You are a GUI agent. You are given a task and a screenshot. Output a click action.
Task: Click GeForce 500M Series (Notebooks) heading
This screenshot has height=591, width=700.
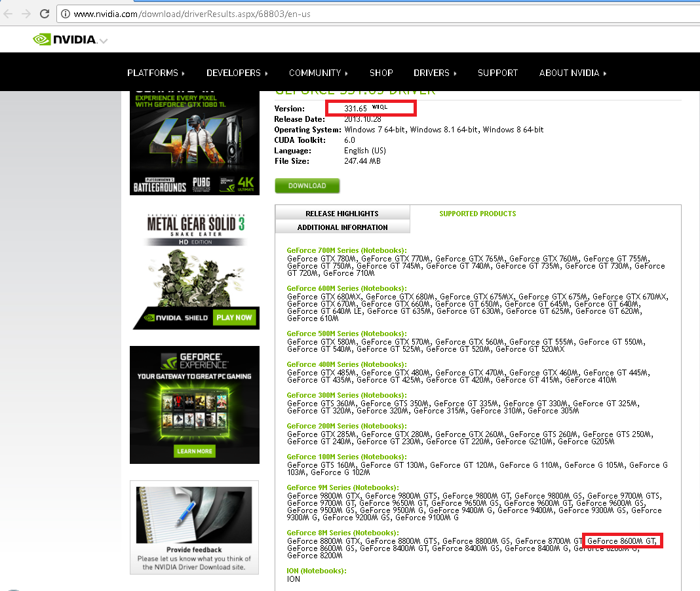347,334
